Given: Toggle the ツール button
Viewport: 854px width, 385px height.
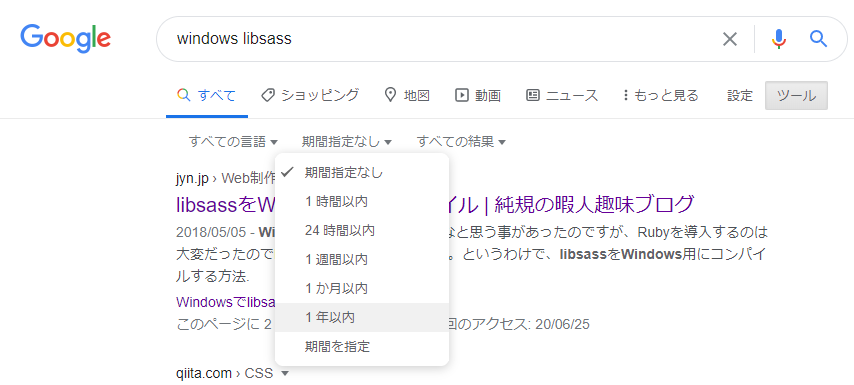Looking at the screenshot, I should pos(796,96).
